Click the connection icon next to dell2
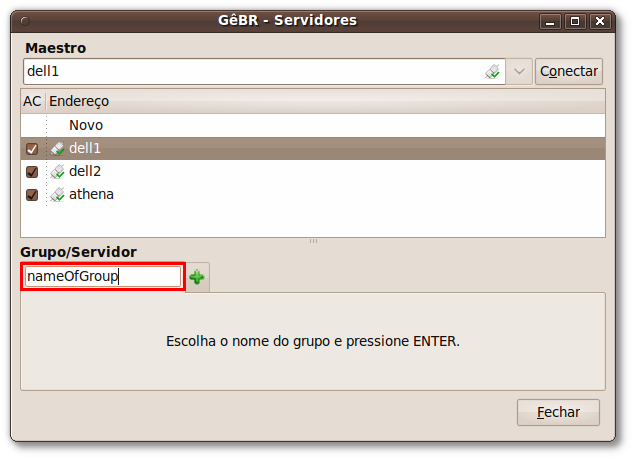 [x=57, y=172]
